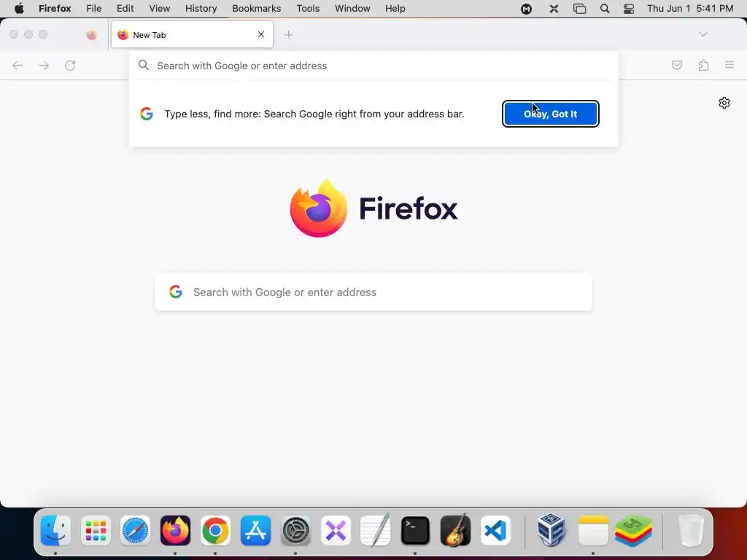
Task: Open a new tab with plus button
Action: pos(289,35)
